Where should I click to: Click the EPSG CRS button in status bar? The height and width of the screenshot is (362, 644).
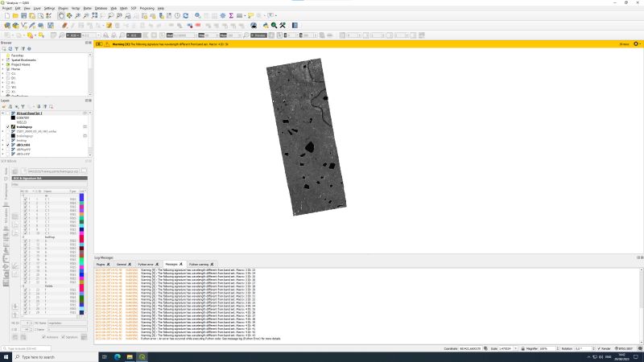tap(623, 348)
